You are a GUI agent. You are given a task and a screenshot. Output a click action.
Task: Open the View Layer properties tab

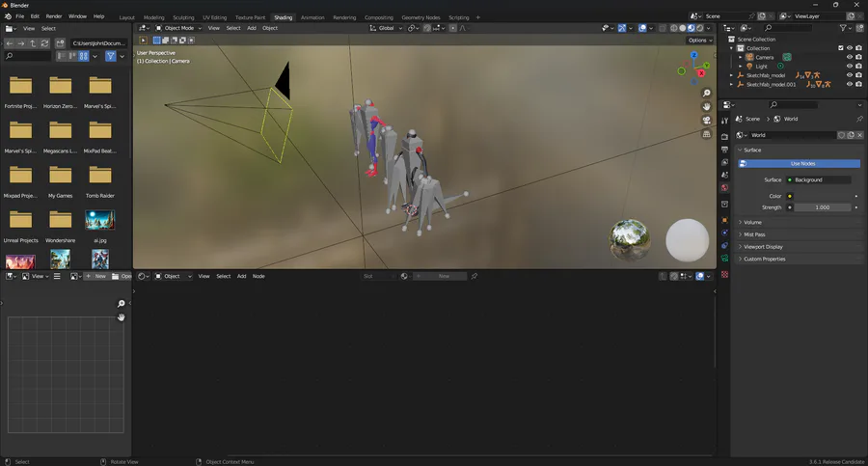coord(724,162)
